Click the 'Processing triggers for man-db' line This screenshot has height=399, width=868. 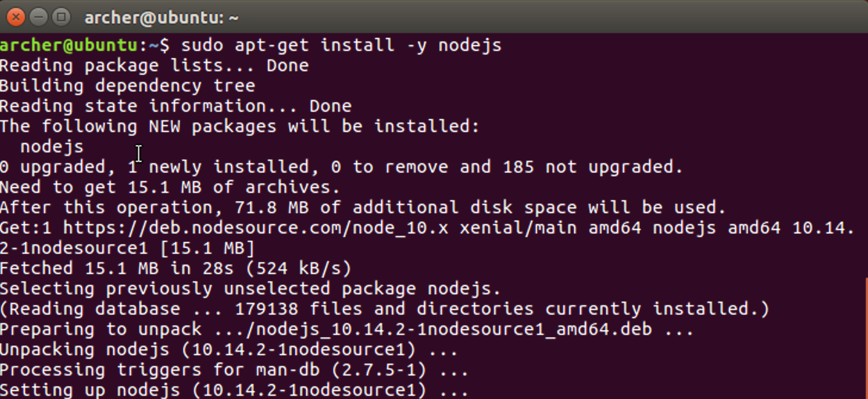[234, 370]
